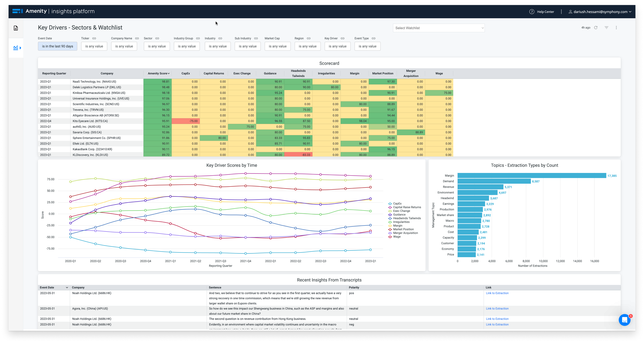Open the Event Date 'is in the last 90 days' filter

58,46
